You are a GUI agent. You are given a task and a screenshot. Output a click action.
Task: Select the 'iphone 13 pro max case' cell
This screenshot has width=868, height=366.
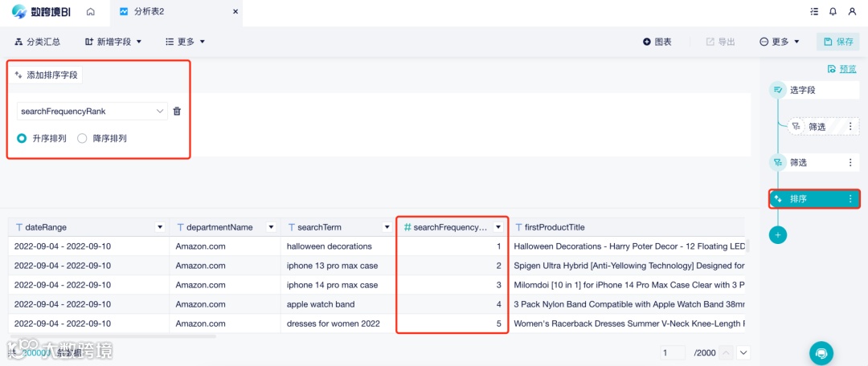pyautogui.click(x=339, y=266)
